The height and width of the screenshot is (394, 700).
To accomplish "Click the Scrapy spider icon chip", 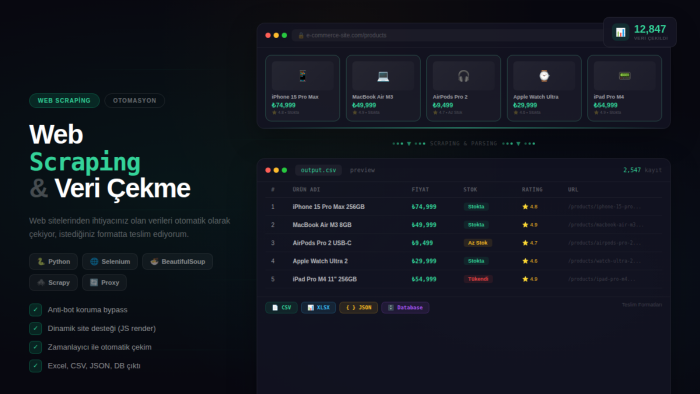I will [53, 282].
